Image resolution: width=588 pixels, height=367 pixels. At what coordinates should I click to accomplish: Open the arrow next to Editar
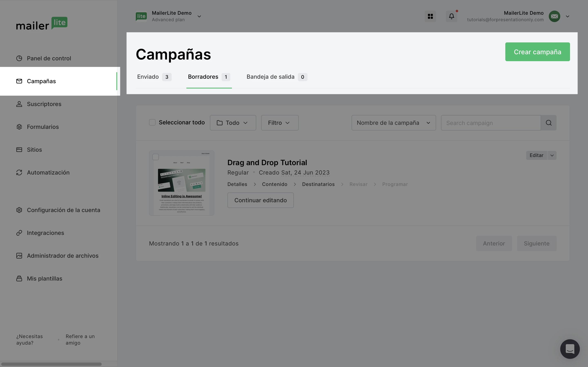tap(552, 155)
